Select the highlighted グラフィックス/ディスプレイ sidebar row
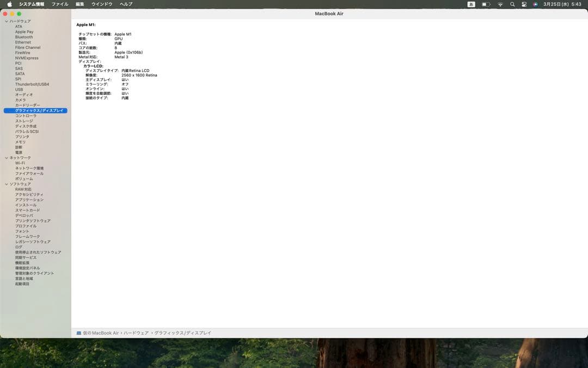 click(x=35, y=111)
